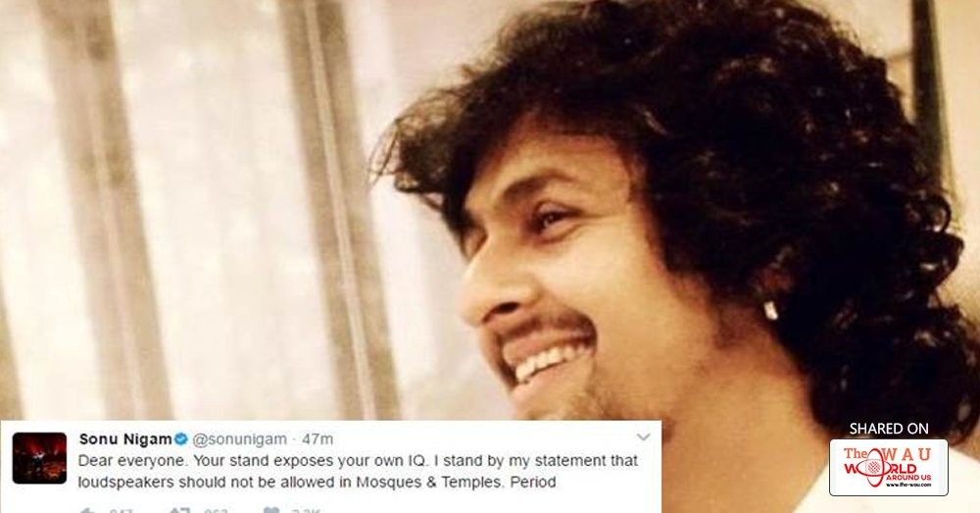Image resolution: width=980 pixels, height=513 pixels.
Task: Click the retweet icon under tweet
Action: 180,510
